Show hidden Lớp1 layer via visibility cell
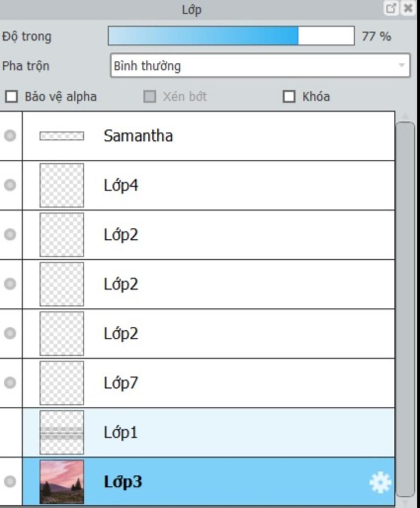Image resolution: width=420 pixels, height=508 pixels. point(11,432)
